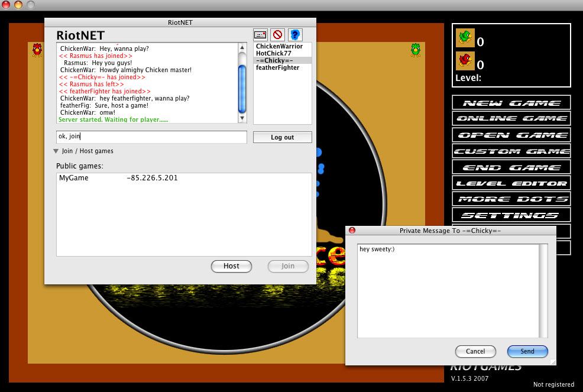Click the chat scrollbar down arrow
Viewport: 583px width, 392px height.
(x=242, y=118)
